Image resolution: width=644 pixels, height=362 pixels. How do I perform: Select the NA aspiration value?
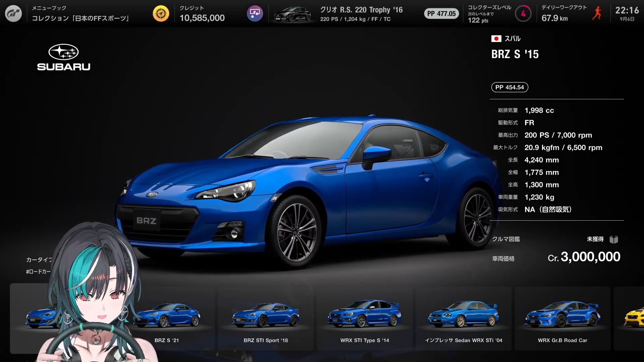click(x=548, y=209)
